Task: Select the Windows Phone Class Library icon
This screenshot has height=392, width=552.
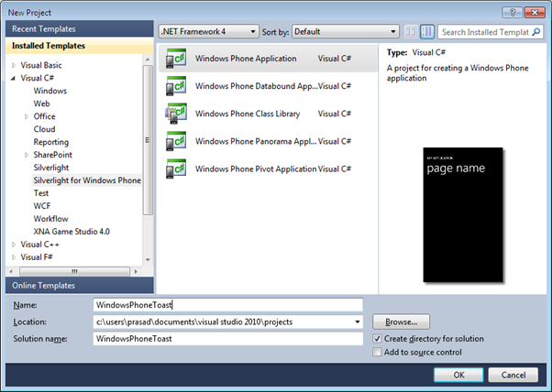Action: tap(176, 114)
